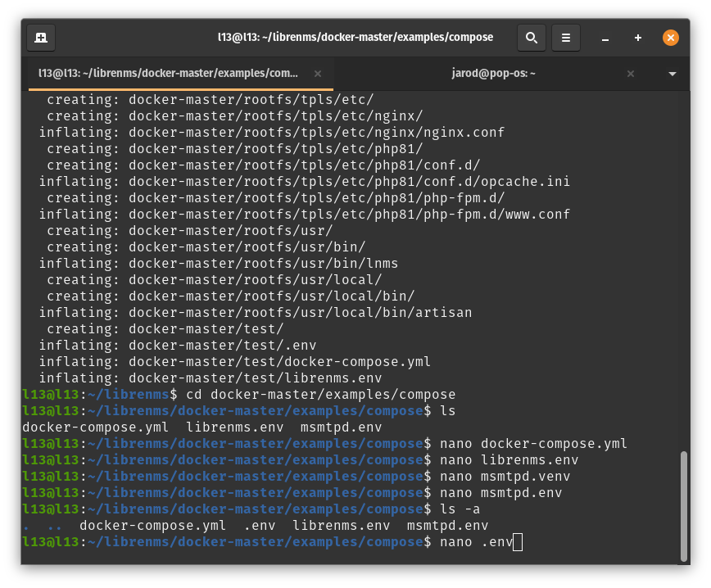Click the line ending in 'php-fpm.d/www.conf'
Viewport: 711px width, 588px height.
pos(304,215)
